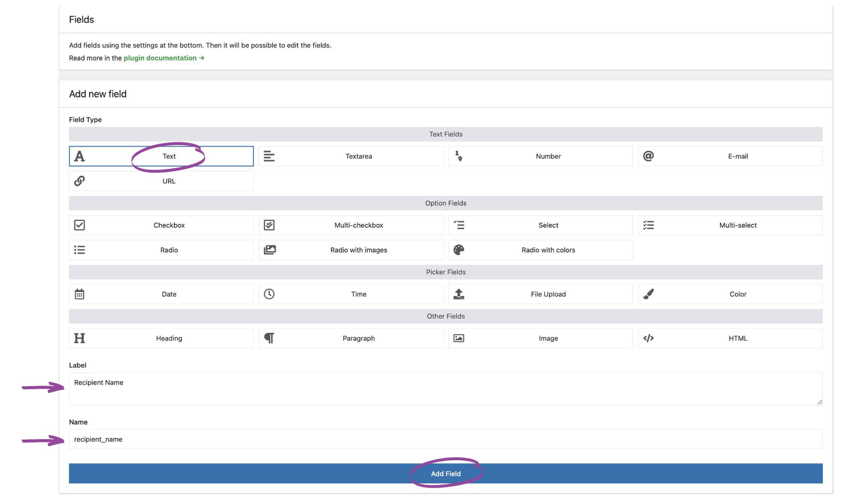
Task: Select the Image field icon
Action: (x=459, y=338)
